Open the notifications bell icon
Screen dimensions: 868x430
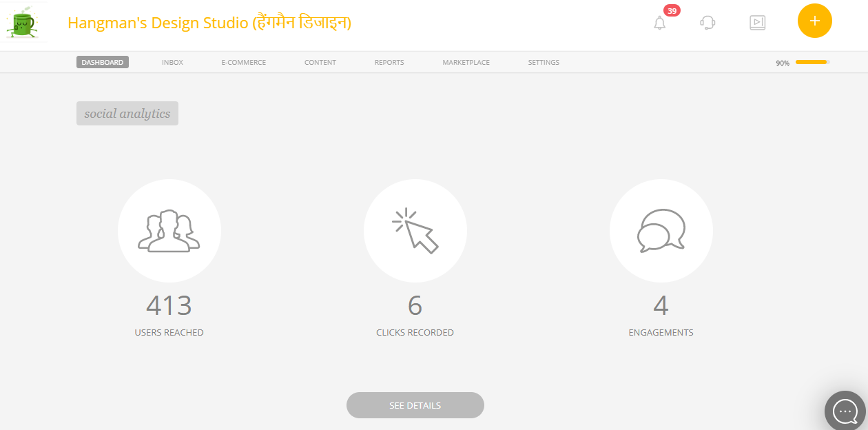pyautogui.click(x=659, y=23)
